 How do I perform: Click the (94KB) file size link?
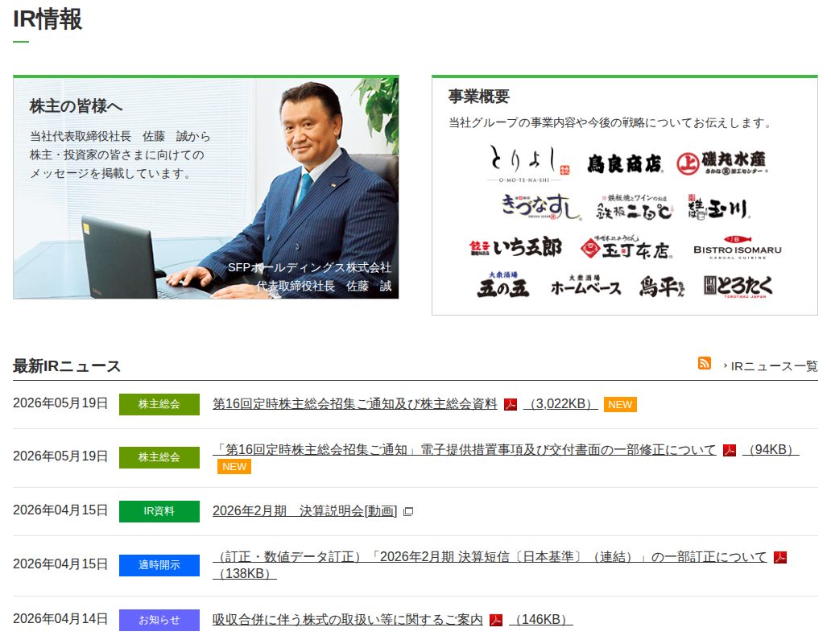[x=771, y=450]
